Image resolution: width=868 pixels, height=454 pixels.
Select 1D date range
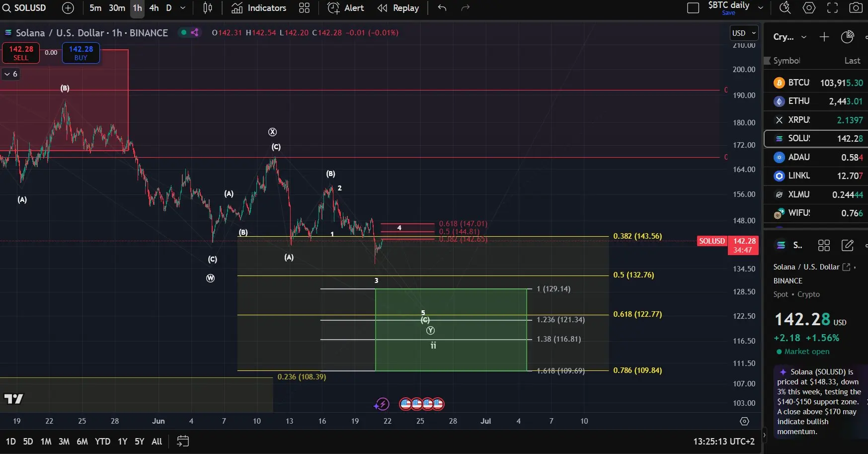(x=11, y=442)
